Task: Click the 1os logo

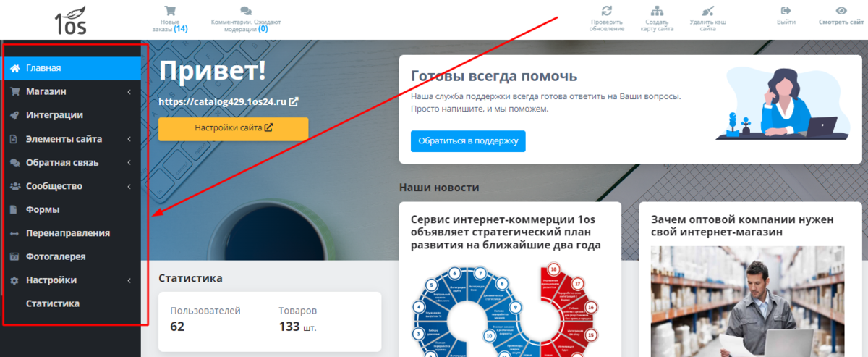Action: tap(70, 20)
